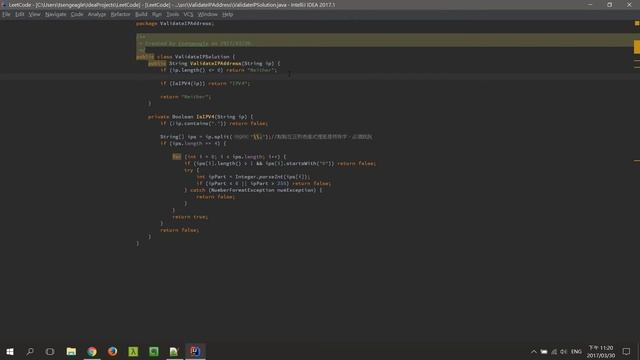Open the taskbar clock showing 11:20
Viewport: 640px width, 360px height.
click(601, 351)
